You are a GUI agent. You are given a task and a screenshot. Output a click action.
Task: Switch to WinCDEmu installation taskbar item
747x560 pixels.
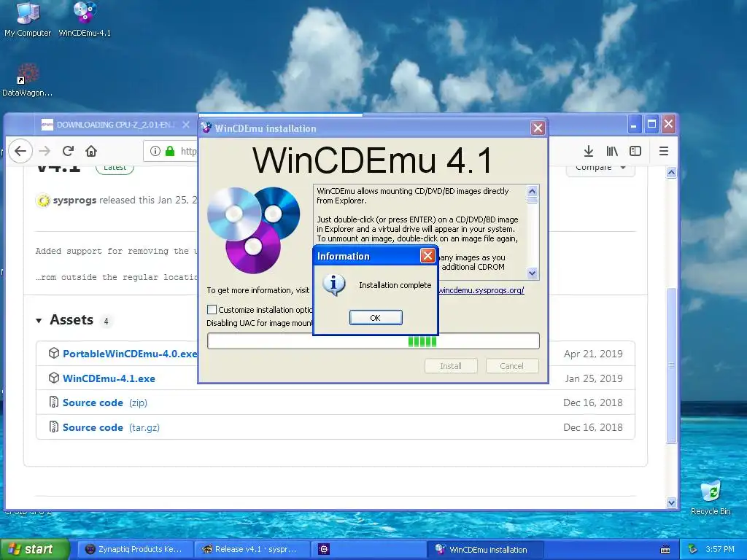486,550
